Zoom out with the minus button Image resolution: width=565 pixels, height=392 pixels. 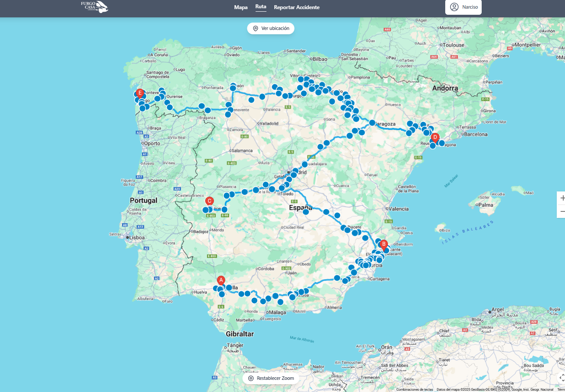[562, 211]
